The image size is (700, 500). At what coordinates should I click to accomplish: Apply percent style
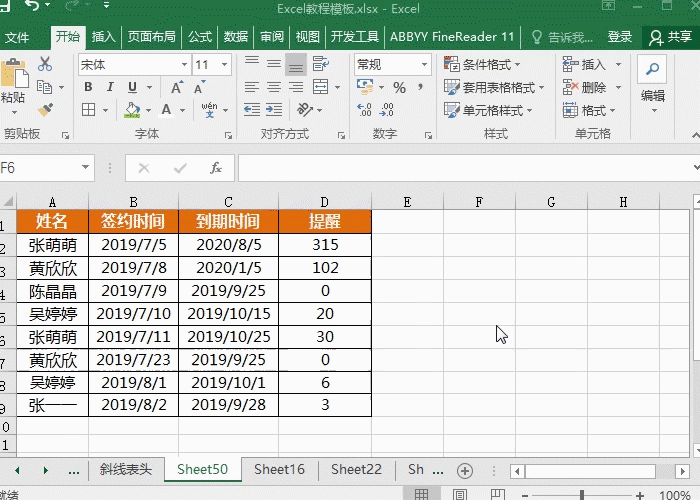coord(399,88)
